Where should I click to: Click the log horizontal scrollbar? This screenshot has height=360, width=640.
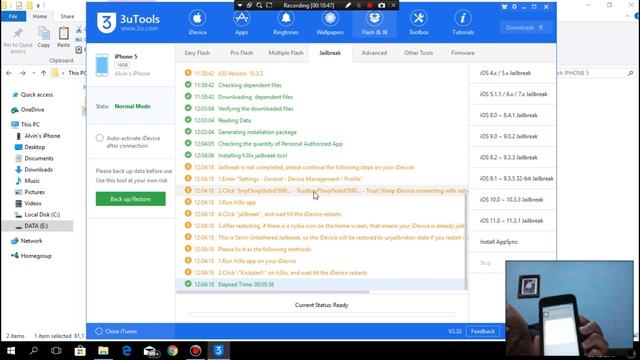click(273, 292)
